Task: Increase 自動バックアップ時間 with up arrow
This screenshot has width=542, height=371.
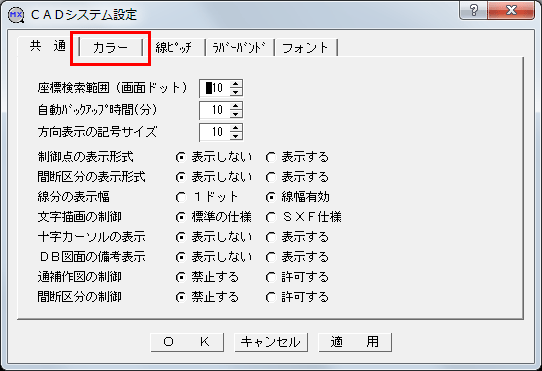Action: click(x=236, y=106)
